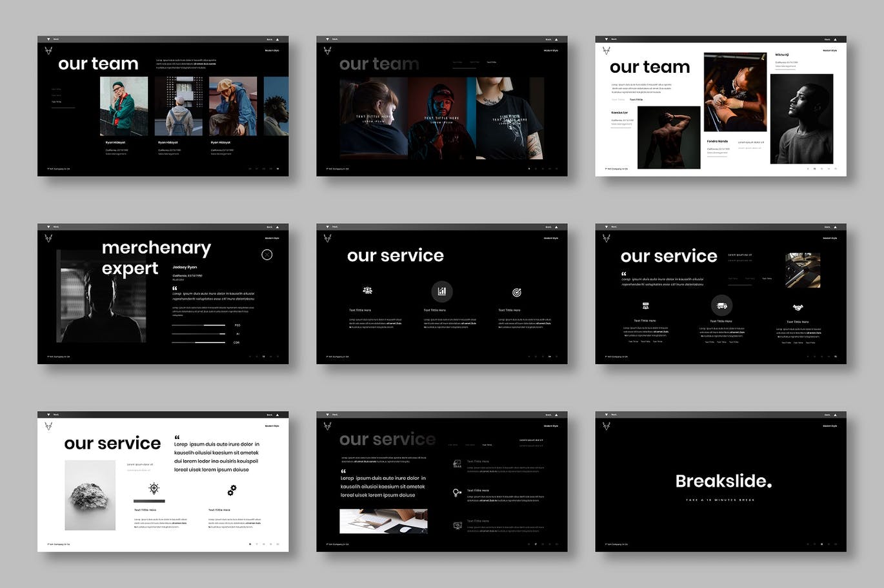Viewport: 884px width, 588px height.
Task: Select the green jacket team member photo
Action: [x=124, y=106]
